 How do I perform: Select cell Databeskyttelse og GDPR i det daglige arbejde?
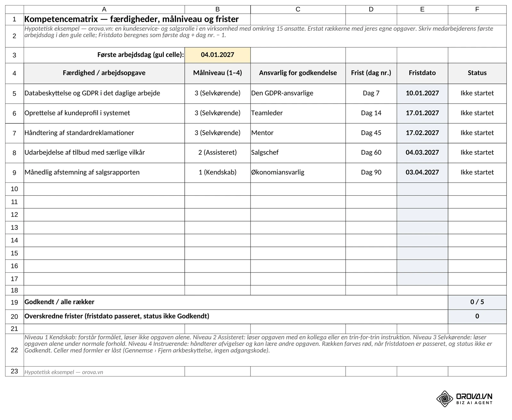coord(104,93)
